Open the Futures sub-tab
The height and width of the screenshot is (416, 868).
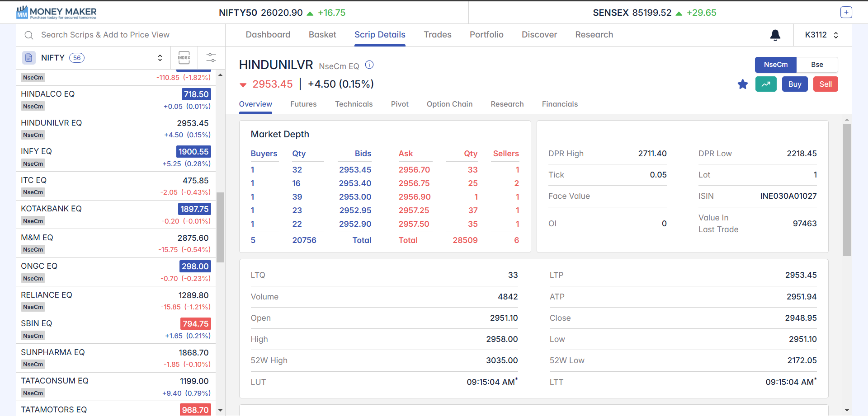(x=303, y=104)
